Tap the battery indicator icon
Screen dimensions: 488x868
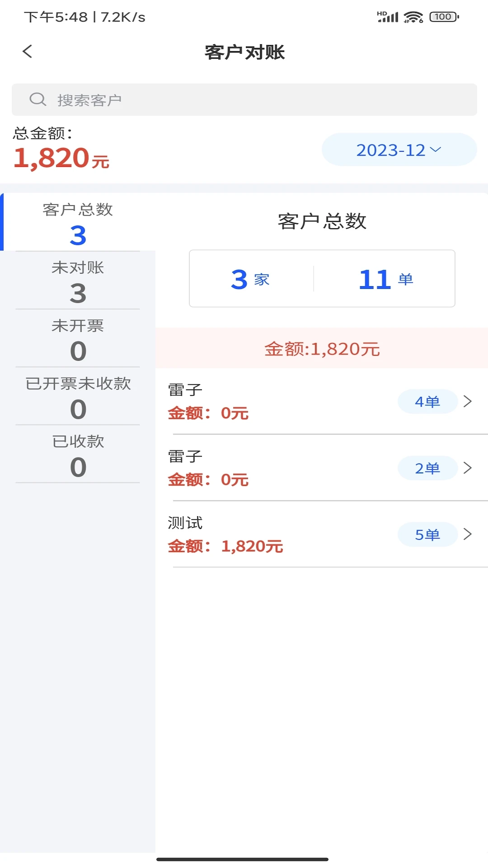point(444,17)
